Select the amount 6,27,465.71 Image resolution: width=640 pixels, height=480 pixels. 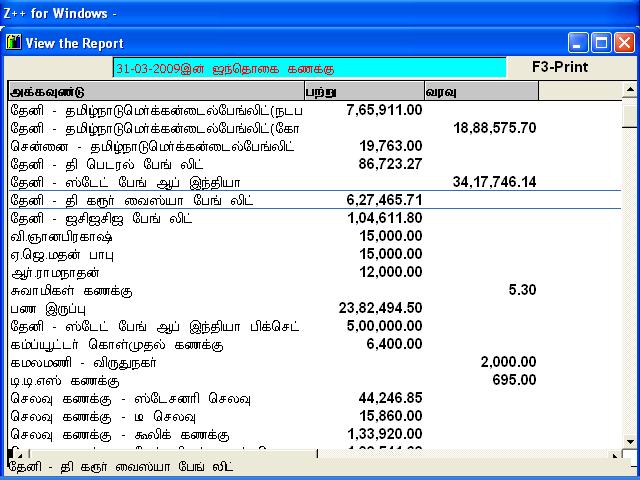tap(384, 200)
